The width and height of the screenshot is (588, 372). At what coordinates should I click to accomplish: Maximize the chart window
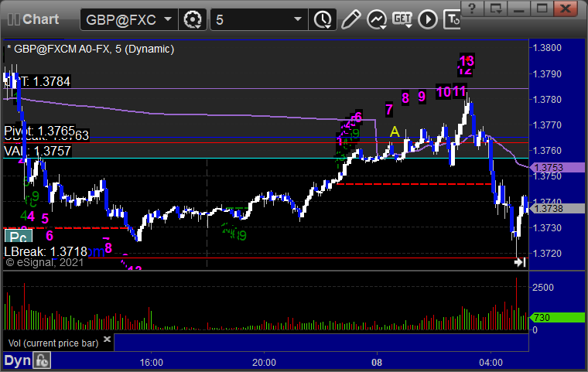542,9
